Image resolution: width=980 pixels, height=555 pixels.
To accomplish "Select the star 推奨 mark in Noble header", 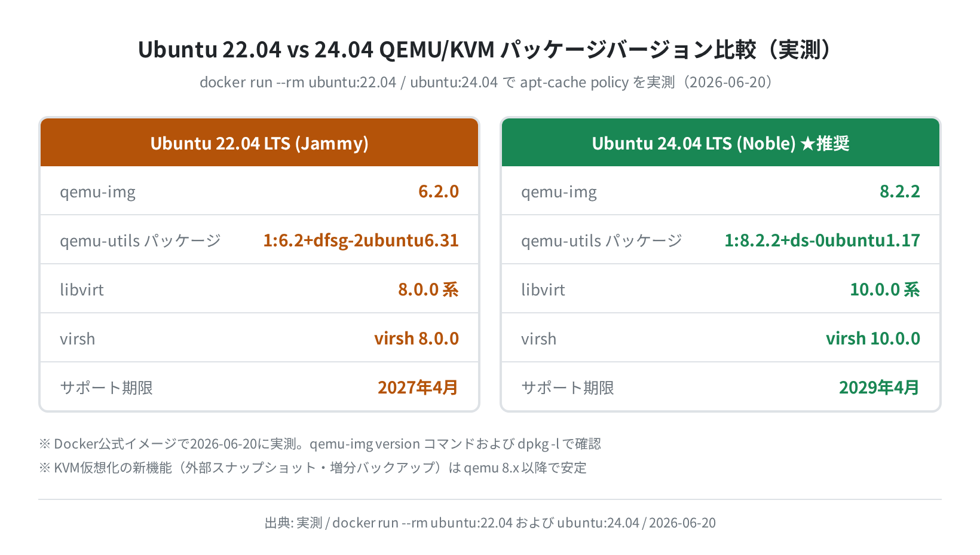I will 825,144.
